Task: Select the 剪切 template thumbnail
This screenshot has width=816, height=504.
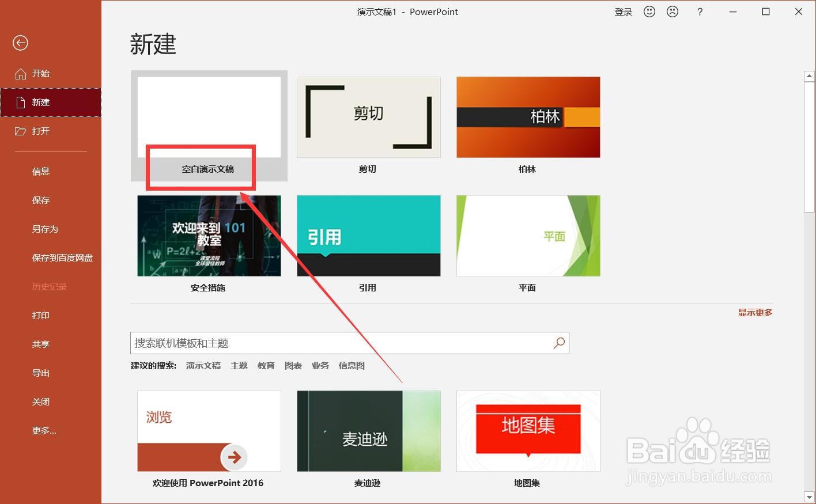Action: 369,117
